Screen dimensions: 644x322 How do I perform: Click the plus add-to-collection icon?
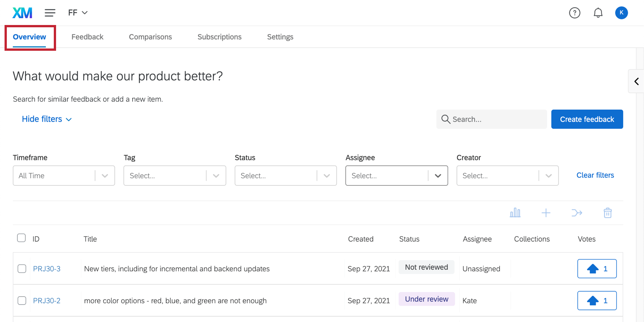546,213
